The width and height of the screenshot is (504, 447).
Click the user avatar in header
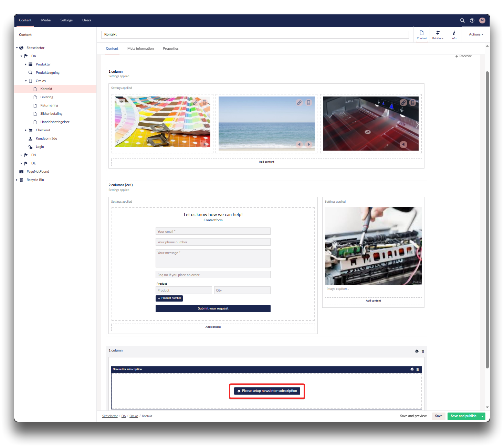point(482,20)
